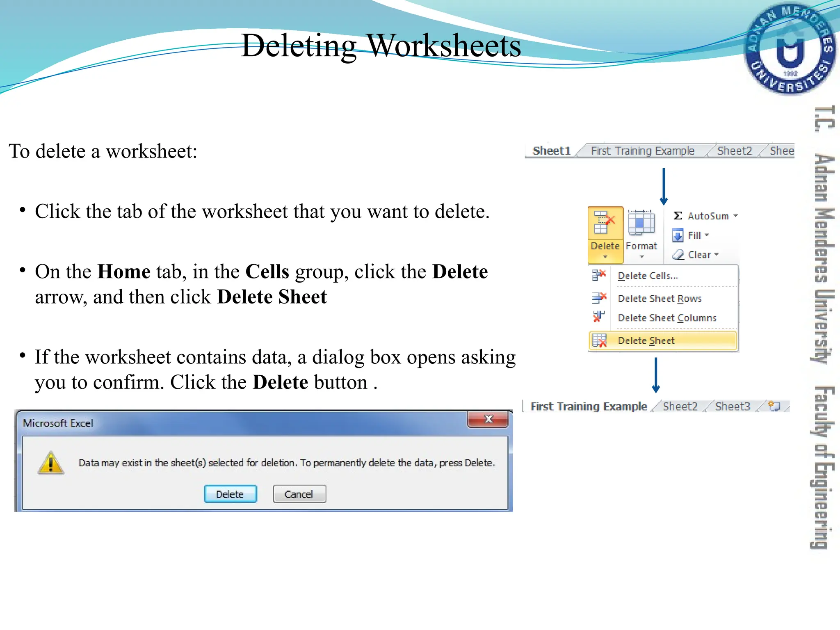Screen dimensions: 840x630
Task: Open the Clear dropdown arrow
Action: 717,254
